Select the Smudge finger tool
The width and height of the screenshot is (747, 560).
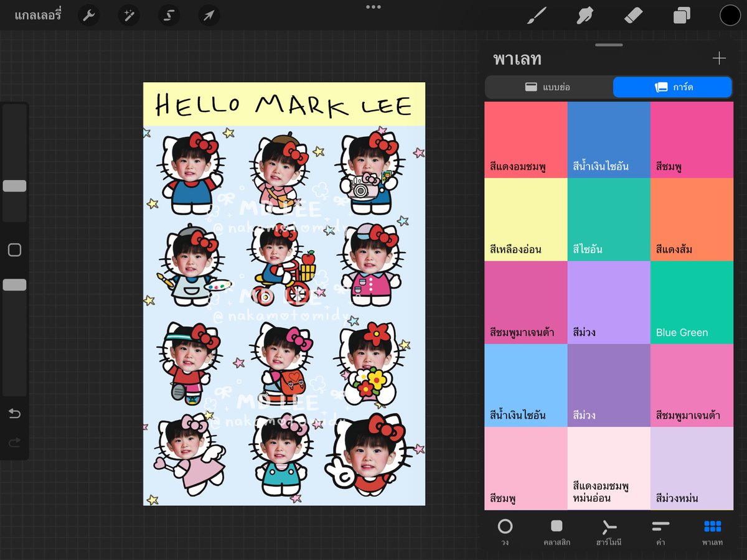point(585,15)
